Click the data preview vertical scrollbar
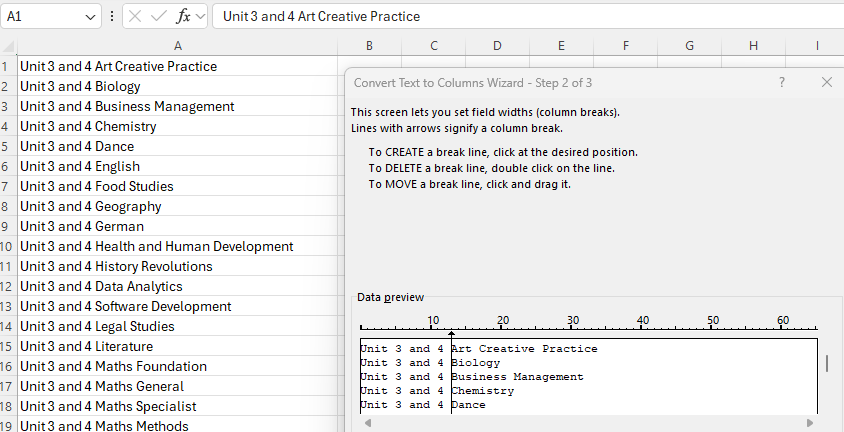This screenshot has height=432, width=844. coord(826,363)
